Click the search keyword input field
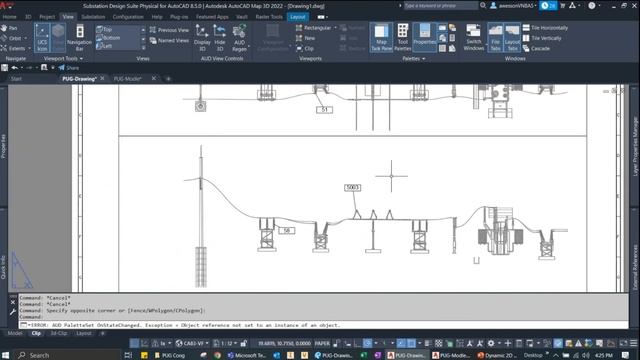640x360 pixels. [440, 6]
